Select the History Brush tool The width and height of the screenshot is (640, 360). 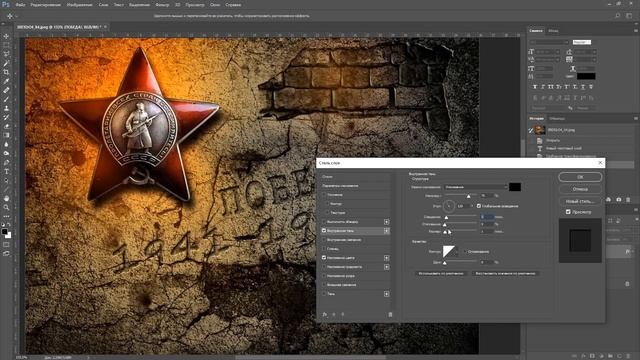[x=6, y=117]
